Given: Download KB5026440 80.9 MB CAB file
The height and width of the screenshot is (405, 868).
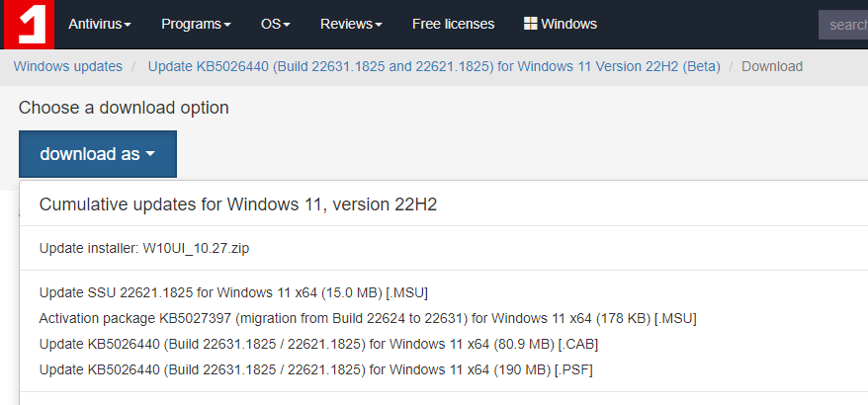Looking at the screenshot, I should pyautogui.click(x=319, y=344).
